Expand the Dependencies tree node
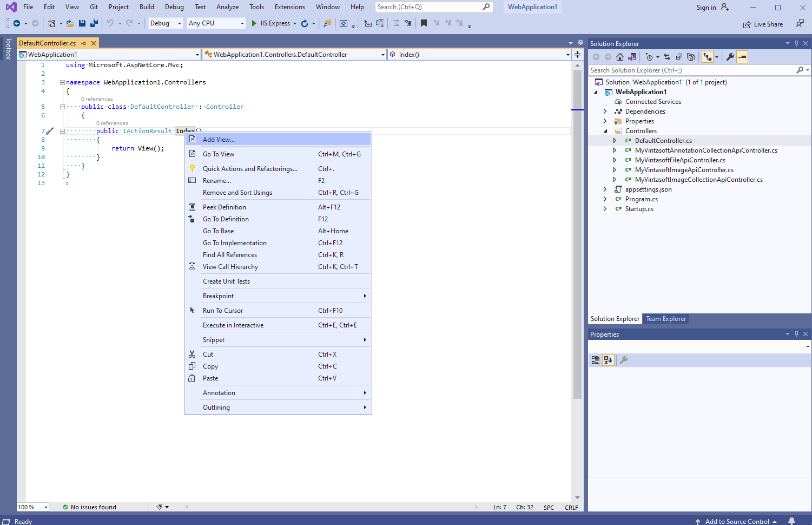 (x=605, y=111)
